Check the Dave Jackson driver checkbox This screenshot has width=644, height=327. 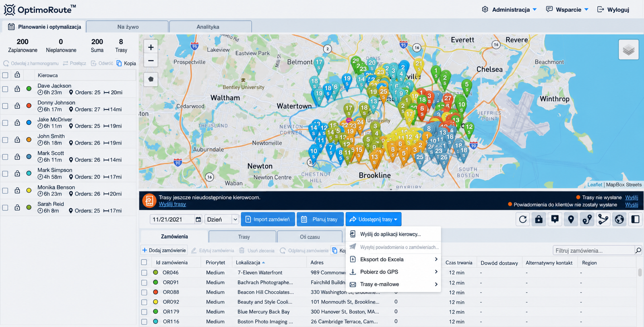(x=5, y=89)
